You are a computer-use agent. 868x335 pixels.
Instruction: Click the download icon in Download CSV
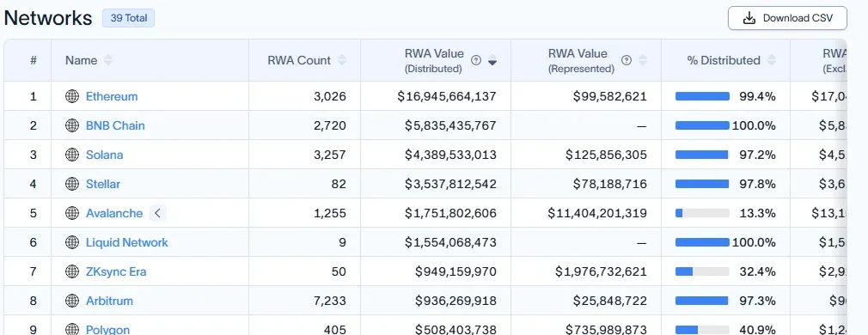click(749, 18)
